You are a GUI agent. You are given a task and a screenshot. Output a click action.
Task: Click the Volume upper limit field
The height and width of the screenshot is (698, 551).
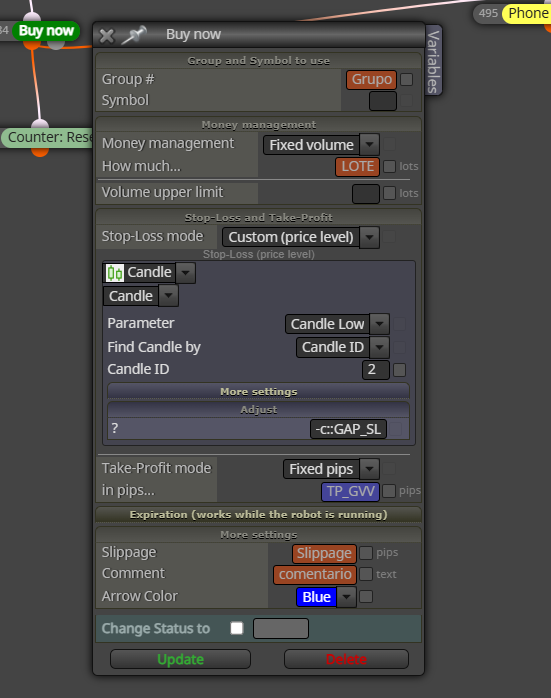click(x=366, y=194)
